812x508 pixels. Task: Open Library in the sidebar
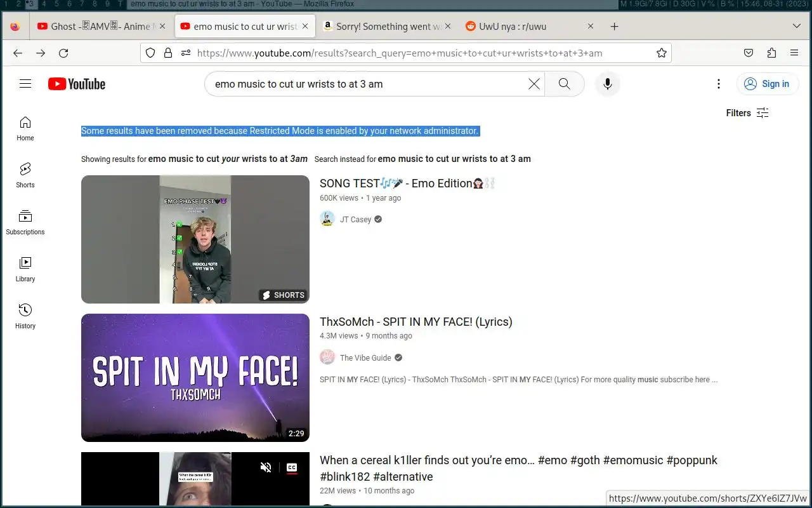[x=25, y=269]
